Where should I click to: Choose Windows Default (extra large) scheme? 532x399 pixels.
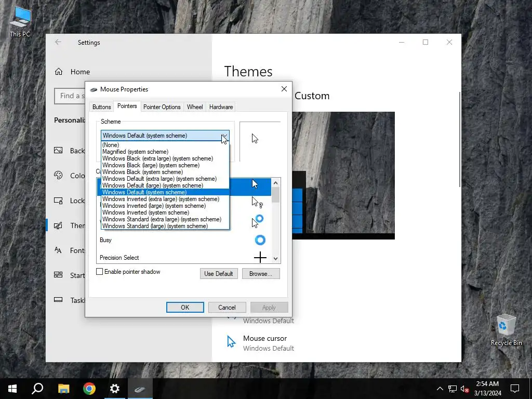point(165,179)
